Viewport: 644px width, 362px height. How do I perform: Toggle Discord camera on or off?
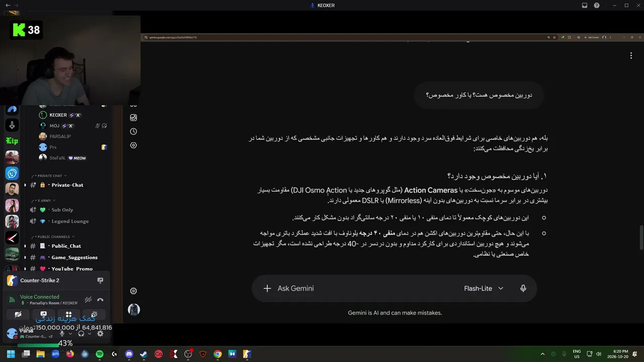click(18, 315)
